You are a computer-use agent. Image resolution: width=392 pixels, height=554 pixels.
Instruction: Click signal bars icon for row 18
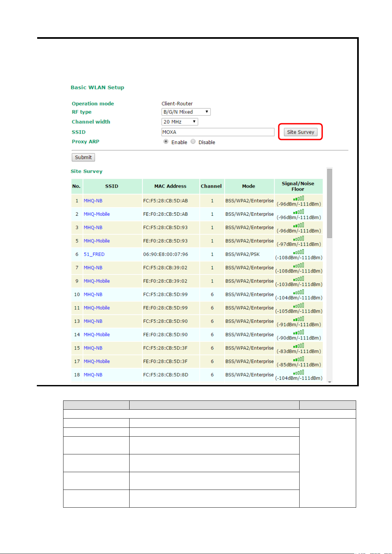[299, 373]
